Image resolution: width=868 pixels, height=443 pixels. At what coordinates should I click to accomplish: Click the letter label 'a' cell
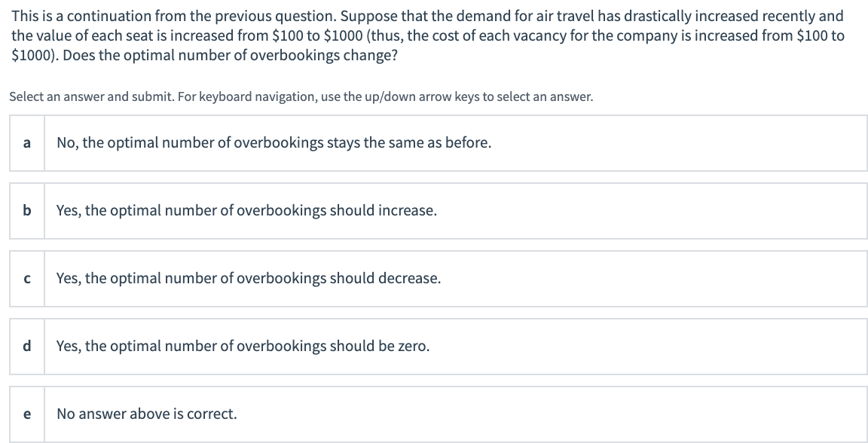coord(26,143)
